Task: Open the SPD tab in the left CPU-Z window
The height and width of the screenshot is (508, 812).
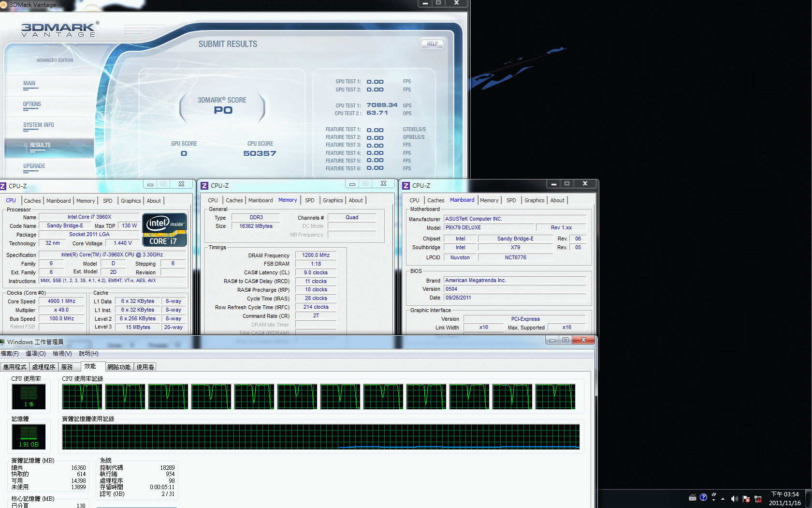Action: [108, 201]
